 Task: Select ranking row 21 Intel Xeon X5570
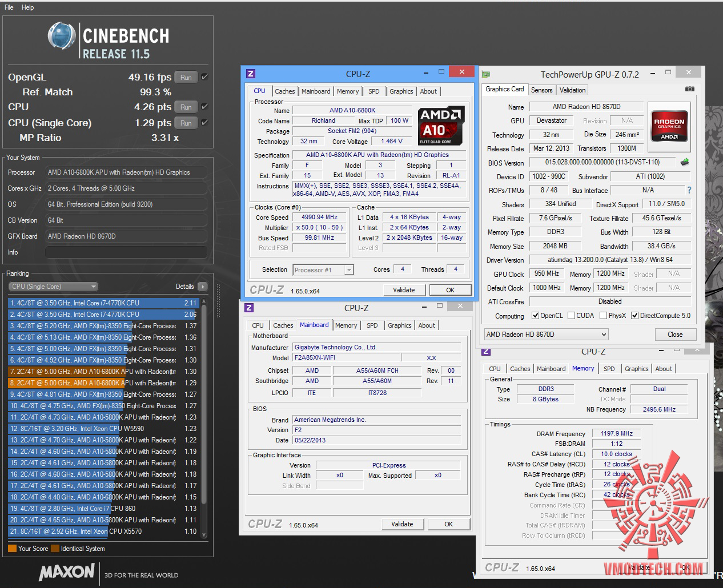(103, 531)
